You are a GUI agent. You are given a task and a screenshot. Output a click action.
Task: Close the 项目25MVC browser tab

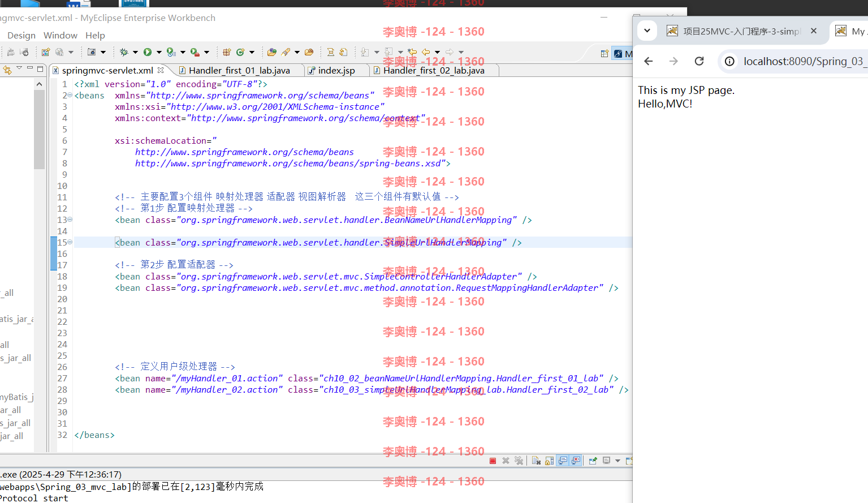point(814,31)
